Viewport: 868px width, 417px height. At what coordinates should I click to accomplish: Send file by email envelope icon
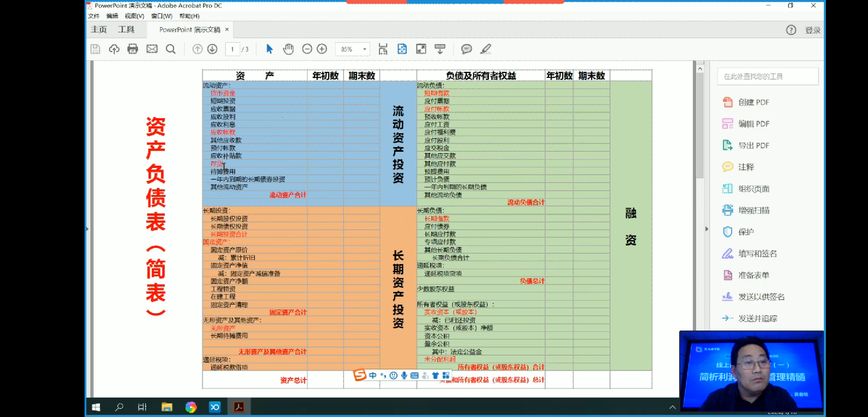(152, 49)
